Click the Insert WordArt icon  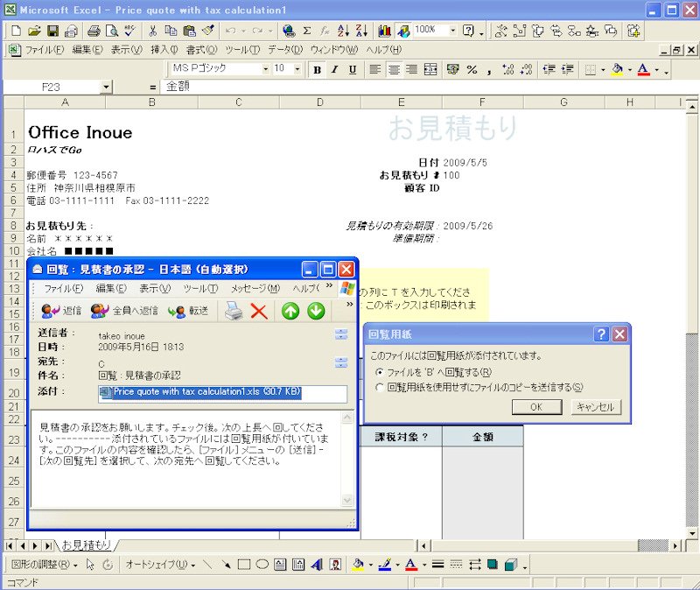317,565
